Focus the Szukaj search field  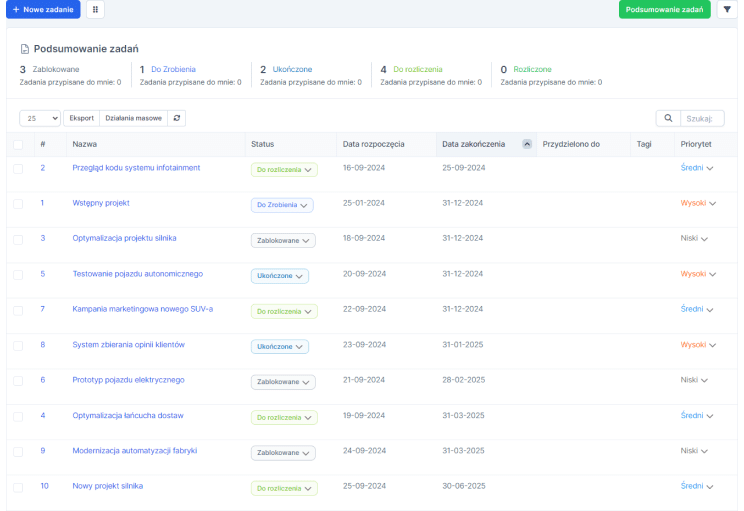[702, 118]
